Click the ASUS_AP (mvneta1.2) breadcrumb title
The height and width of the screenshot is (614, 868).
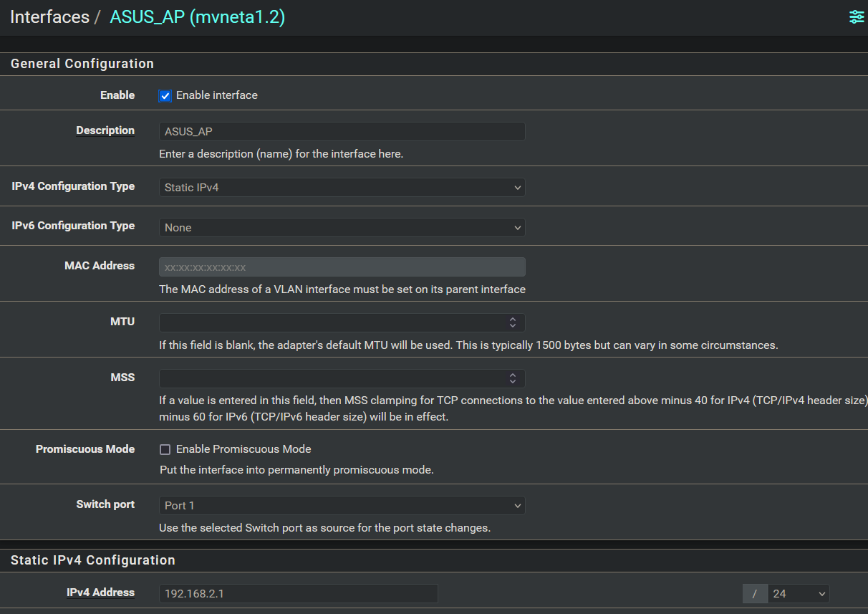[x=197, y=17]
